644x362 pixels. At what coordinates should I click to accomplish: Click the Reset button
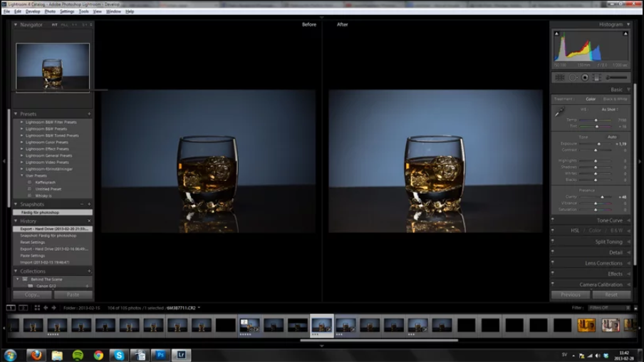coord(611,294)
